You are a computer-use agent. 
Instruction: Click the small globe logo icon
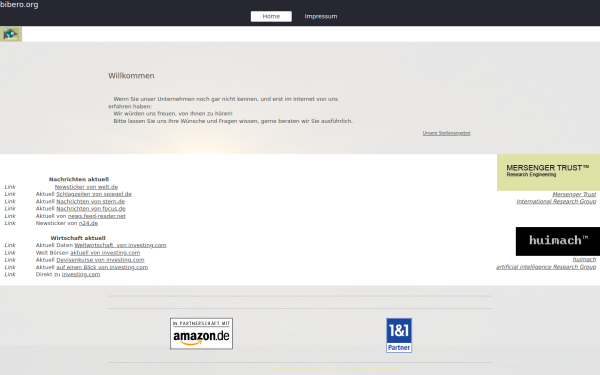11,34
